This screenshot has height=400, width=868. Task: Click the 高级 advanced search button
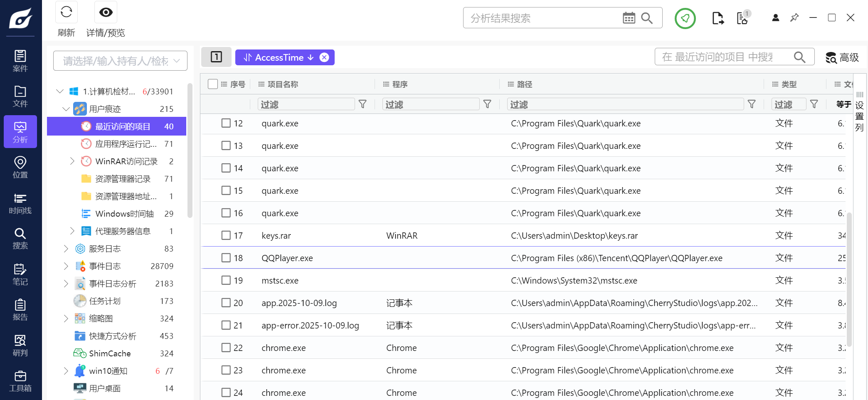tap(842, 57)
